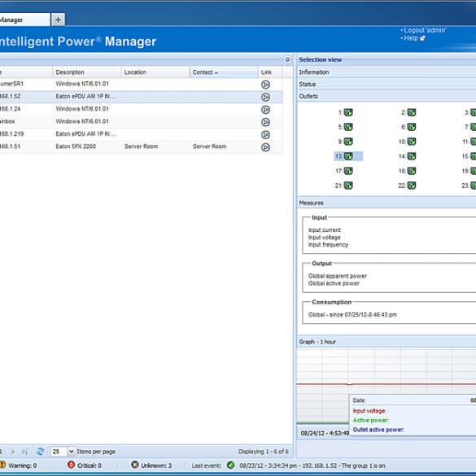Open the items per page dropdown arrow
Viewport: 476px width, 476px height.
tap(71, 452)
